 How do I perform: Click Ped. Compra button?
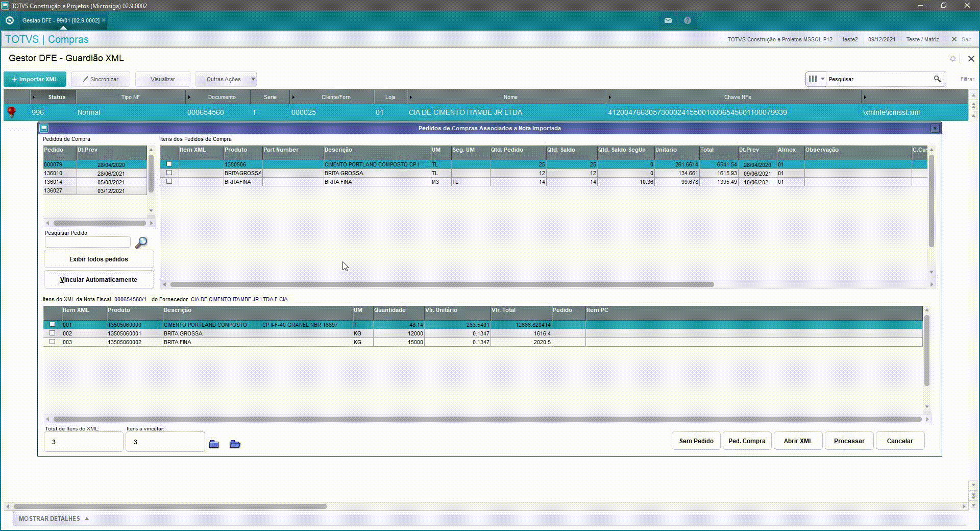pos(747,441)
